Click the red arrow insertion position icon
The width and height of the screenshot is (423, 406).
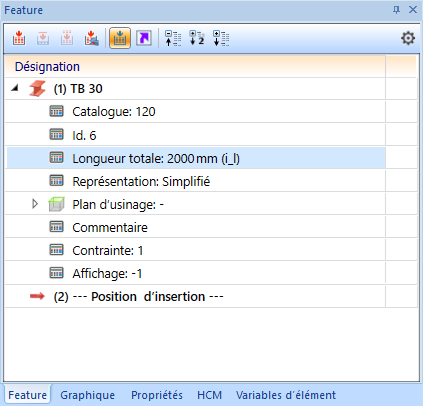(x=37, y=296)
